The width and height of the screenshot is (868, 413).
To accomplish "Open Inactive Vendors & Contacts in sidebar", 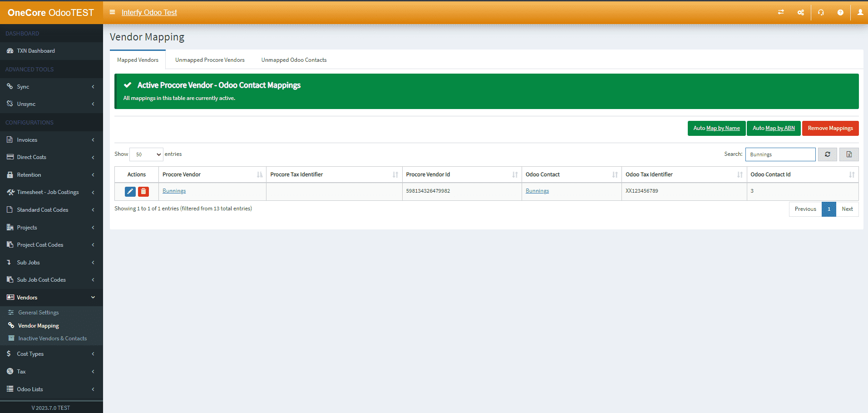I will [52, 338].
